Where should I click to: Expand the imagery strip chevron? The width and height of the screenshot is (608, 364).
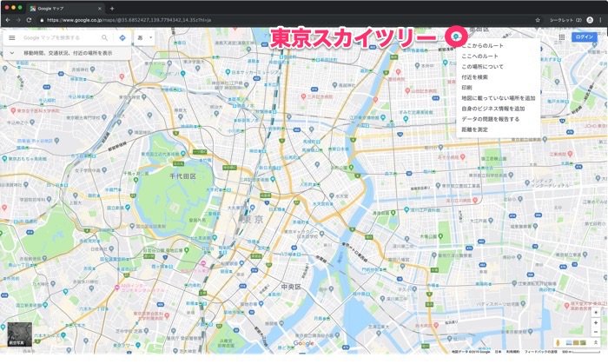coord(596,342)
